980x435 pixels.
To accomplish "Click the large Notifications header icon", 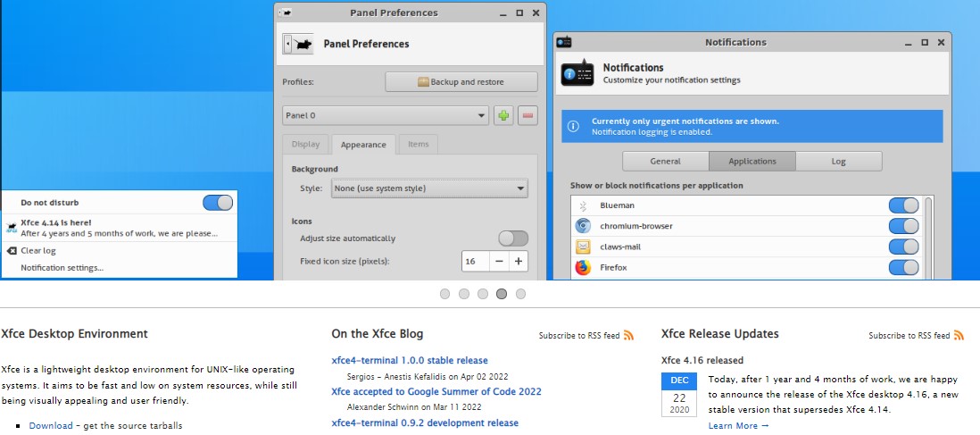I will [577, 72].
